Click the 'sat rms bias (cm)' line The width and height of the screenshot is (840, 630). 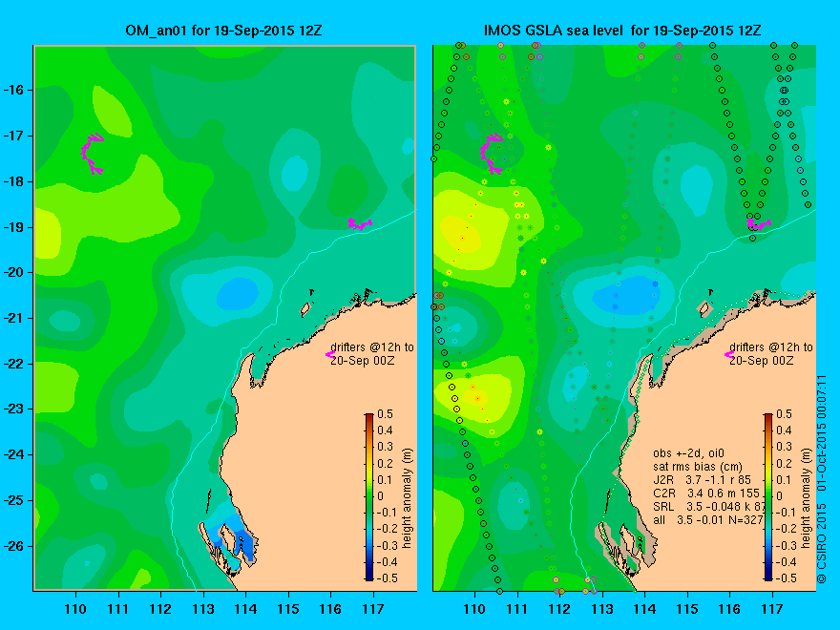[x=698, y=467]
